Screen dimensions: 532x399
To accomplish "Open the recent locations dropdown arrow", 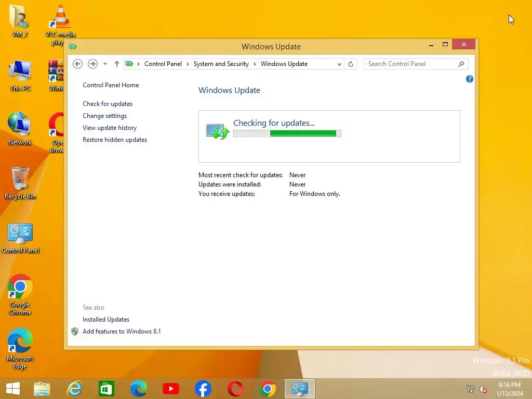I will (x=105, y=64).
